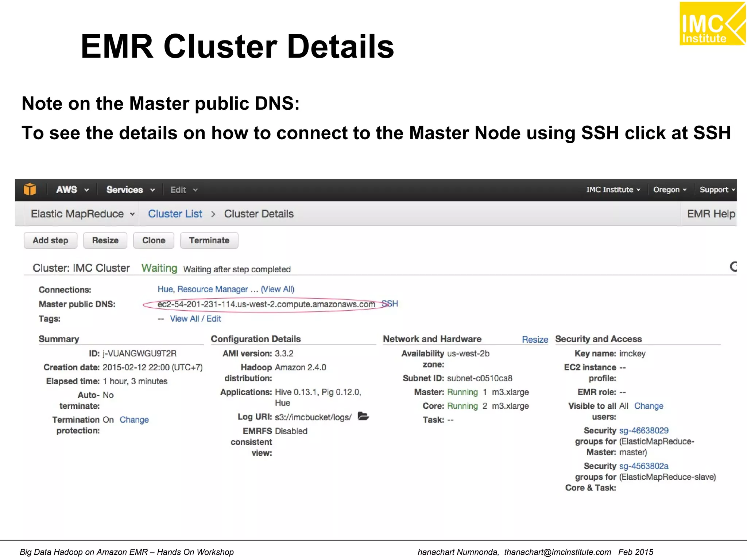Open security group sg-46638029

click(x=644, y=431)
